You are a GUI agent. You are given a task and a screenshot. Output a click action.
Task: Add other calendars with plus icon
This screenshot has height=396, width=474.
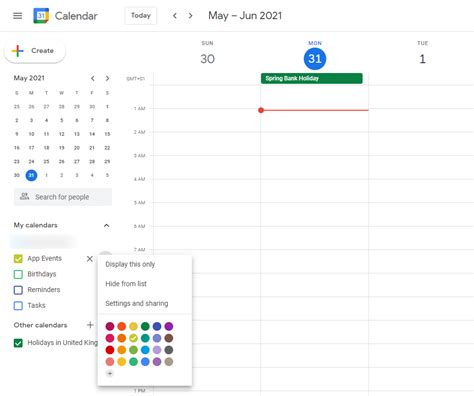[90, 325]
